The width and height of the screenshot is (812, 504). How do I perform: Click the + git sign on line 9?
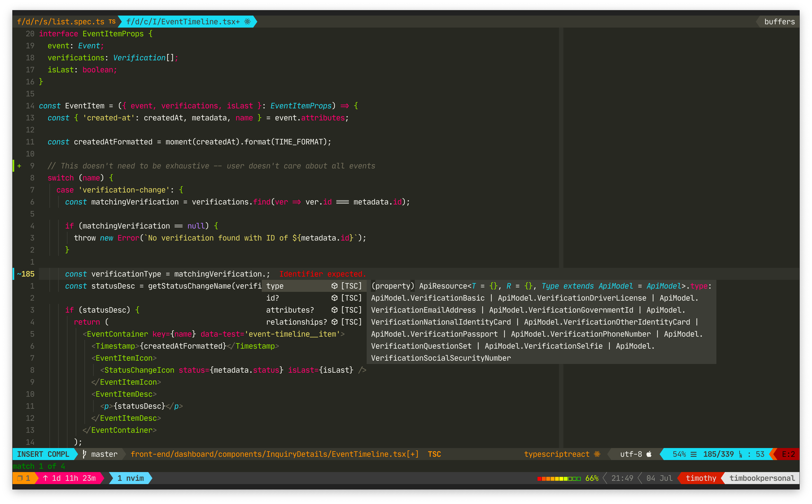[x=19, y=166]
